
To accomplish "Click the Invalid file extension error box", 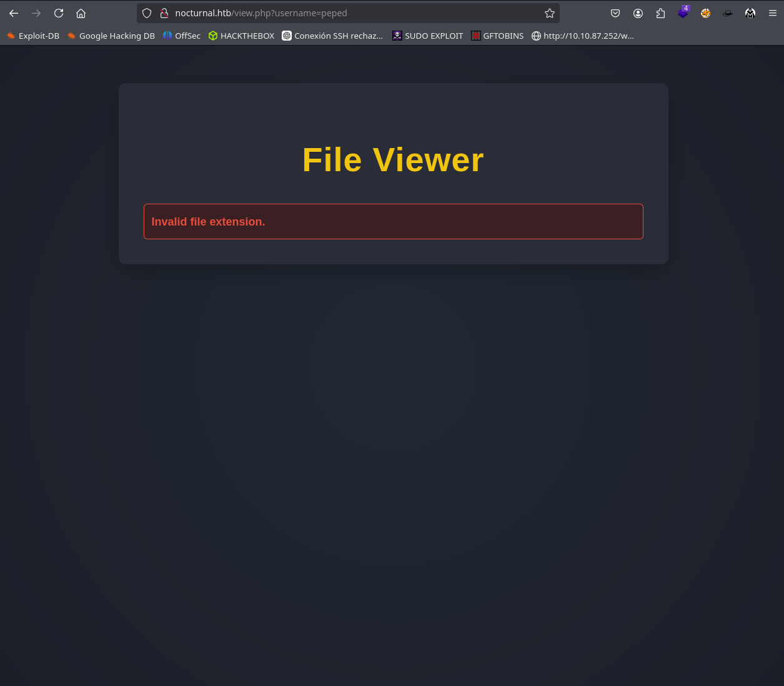I will (x=393, y=222).
